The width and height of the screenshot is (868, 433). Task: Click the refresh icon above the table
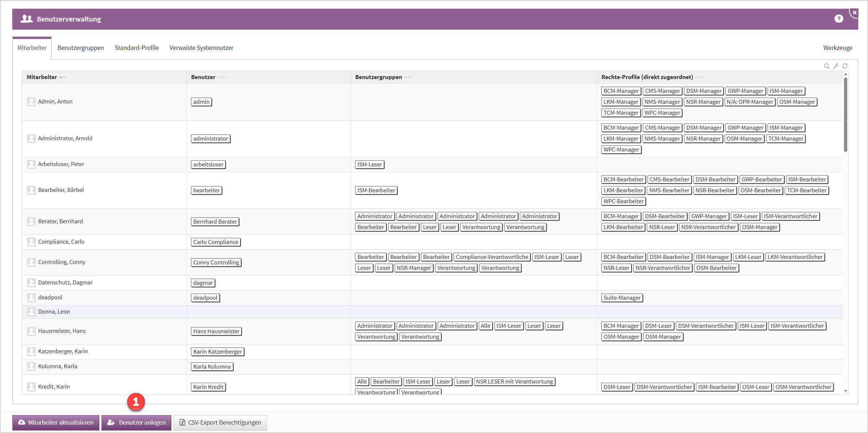[x=845, y=66]
